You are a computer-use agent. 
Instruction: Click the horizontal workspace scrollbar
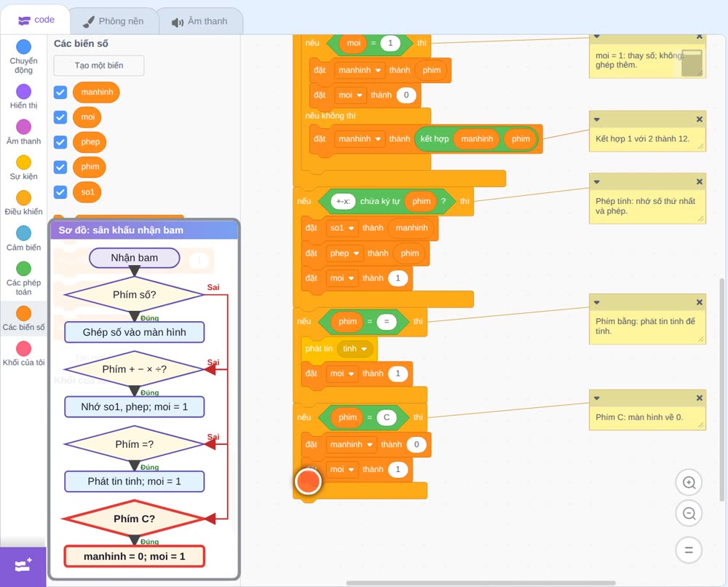pos(480,583)
